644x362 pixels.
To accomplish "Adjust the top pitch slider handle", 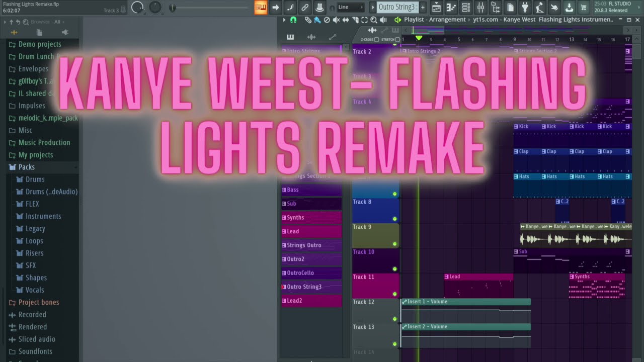I will 173,8.
